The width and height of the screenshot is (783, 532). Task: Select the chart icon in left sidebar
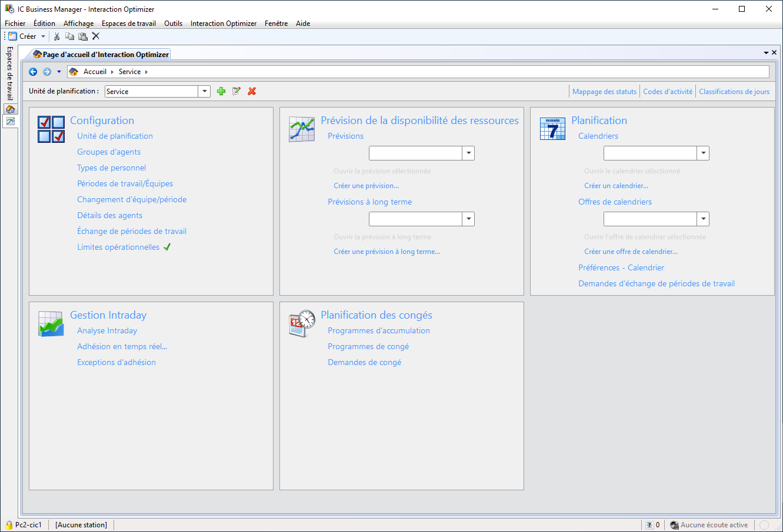(11, 121)
